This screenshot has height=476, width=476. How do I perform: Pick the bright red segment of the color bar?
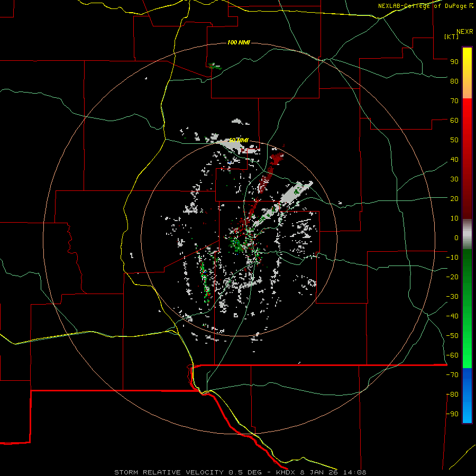click(x=467, y=118)
